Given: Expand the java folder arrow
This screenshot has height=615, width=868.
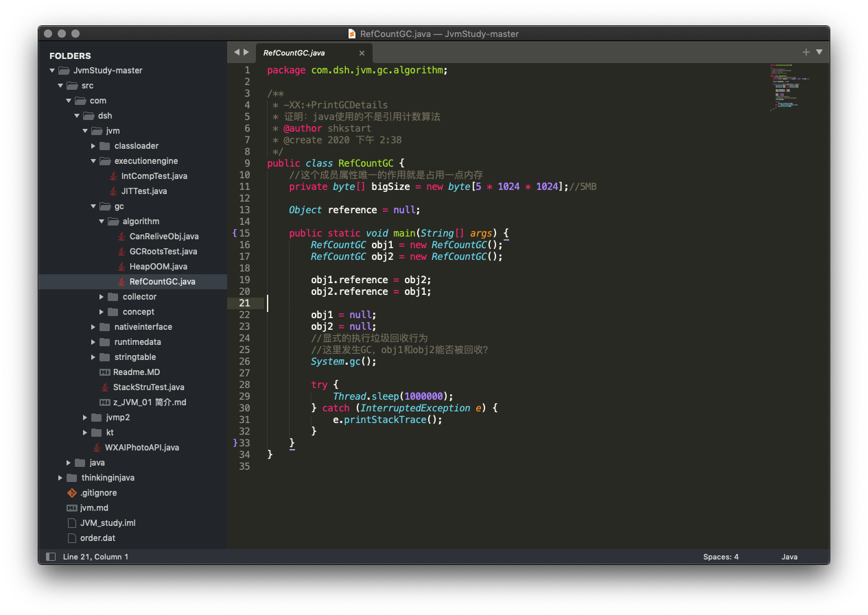Looking at the screenshot, I should [x=69, y=463].
